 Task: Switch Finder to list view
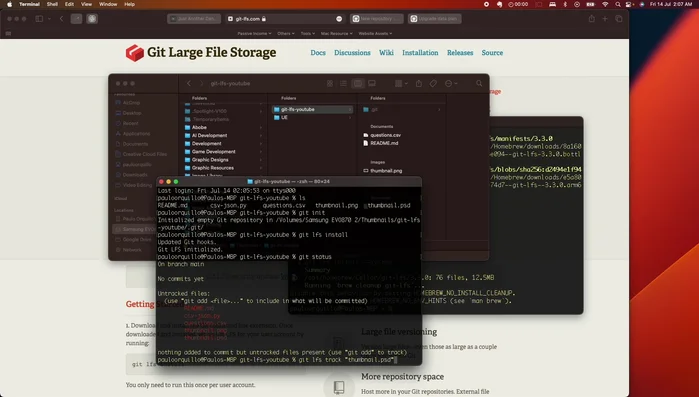[343, 83]
